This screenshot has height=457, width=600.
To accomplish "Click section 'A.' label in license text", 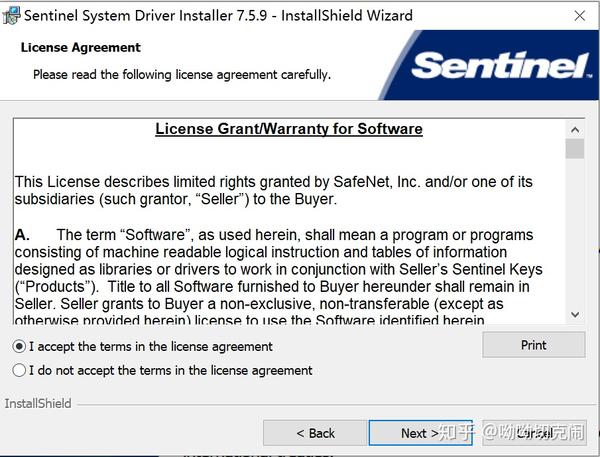I will [x=22, y=235].
